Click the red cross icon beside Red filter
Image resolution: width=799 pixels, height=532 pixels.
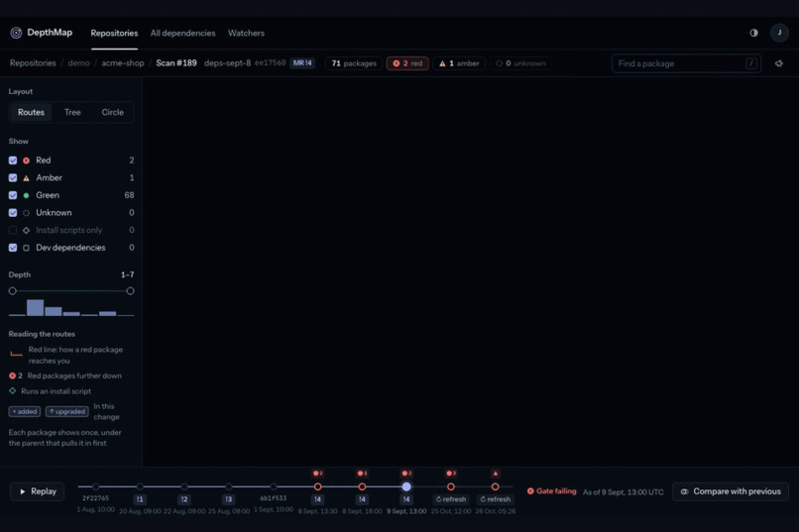tap(26, 160)
